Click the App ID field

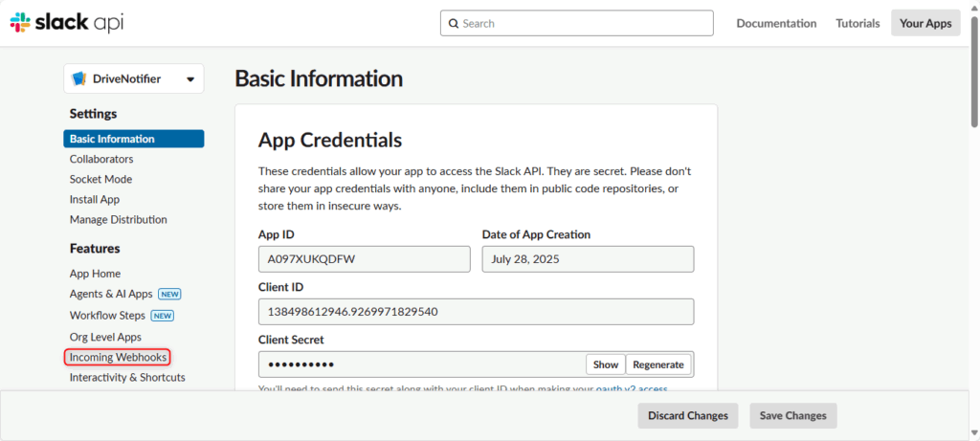[x=365, y=259]
